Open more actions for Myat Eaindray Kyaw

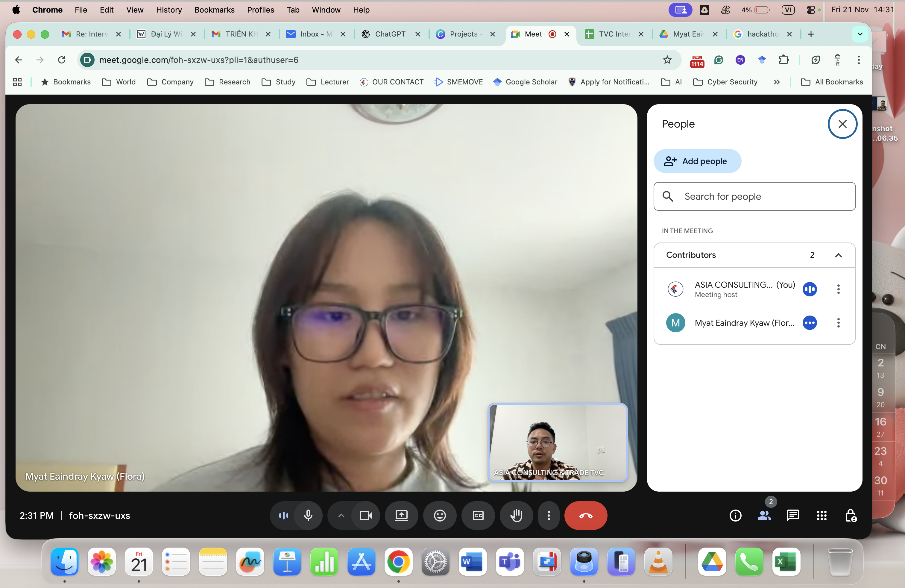pyautogui.click(x=838, y=323)
